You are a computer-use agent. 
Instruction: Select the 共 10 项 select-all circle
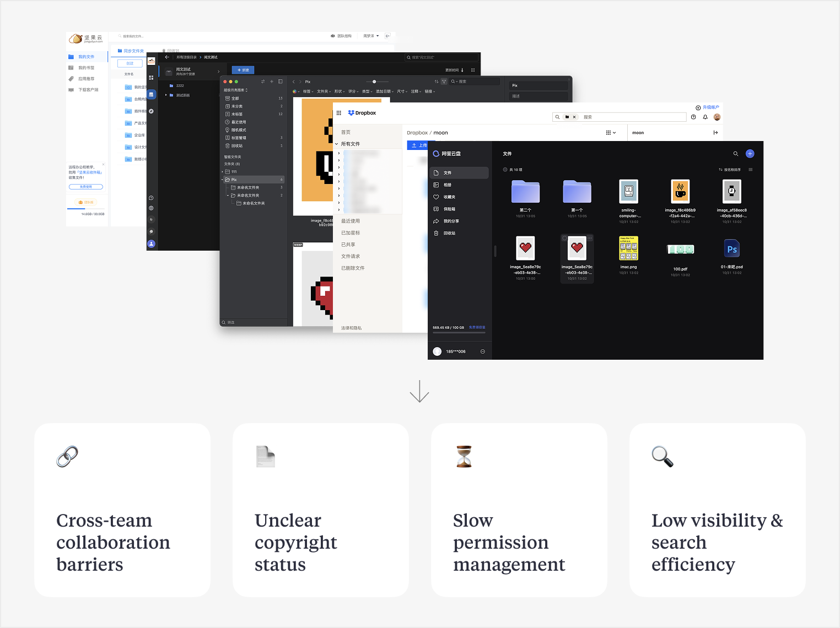[x=505, y=170]
